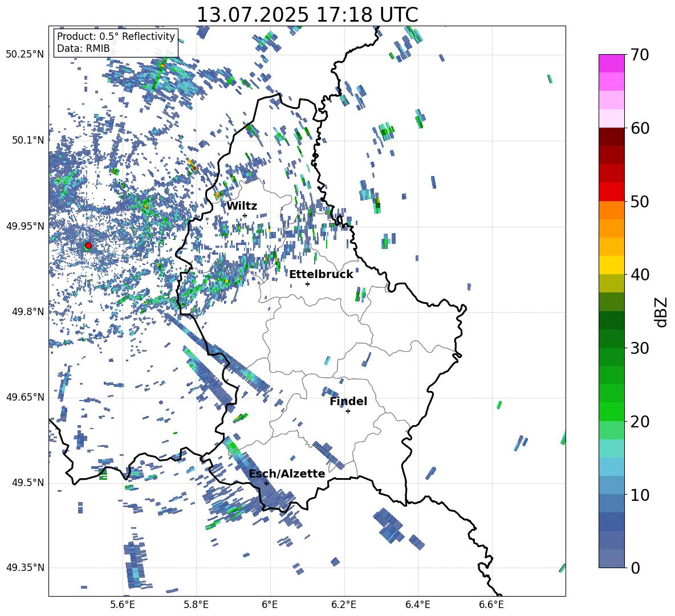
Task: Click the cross marker below Findel
Action: pos(348,411)
